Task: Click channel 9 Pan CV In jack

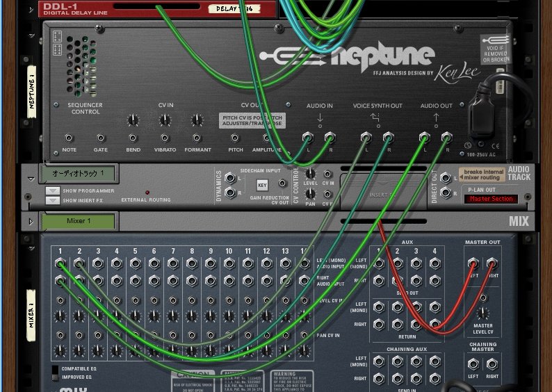Action: (211, 335)
